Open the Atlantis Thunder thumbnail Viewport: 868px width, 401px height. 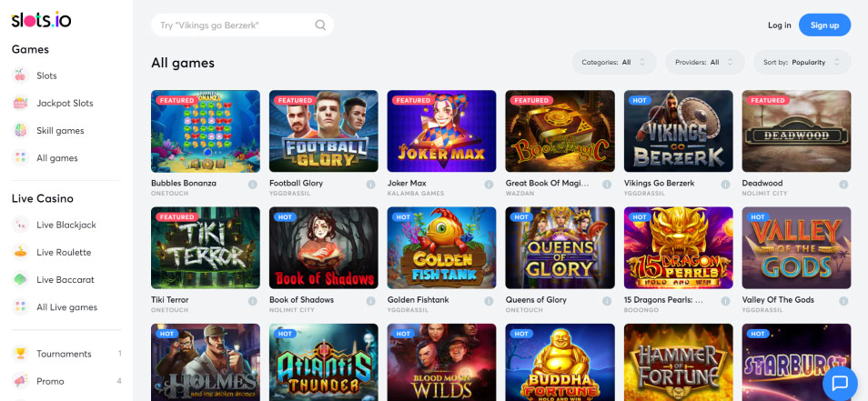[323, 362]
